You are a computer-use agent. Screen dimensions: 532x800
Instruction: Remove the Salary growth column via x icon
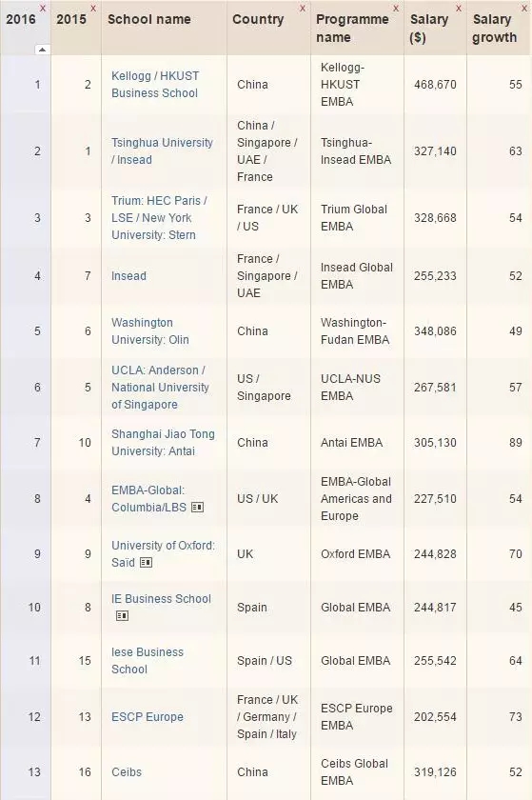click(x=523, y=9)
